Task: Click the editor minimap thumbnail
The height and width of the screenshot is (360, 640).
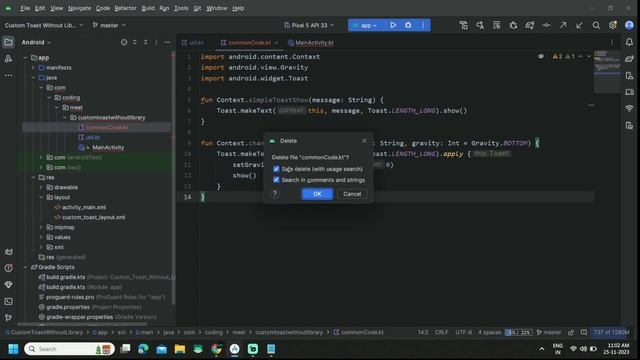Action: [x=607, y=71]
